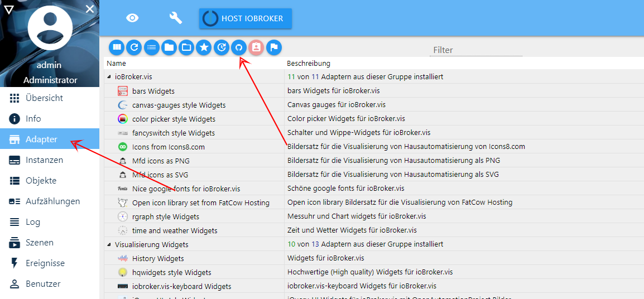Check for updates clock-refresh icon
644x299 pixels.
tap(222, 47)
